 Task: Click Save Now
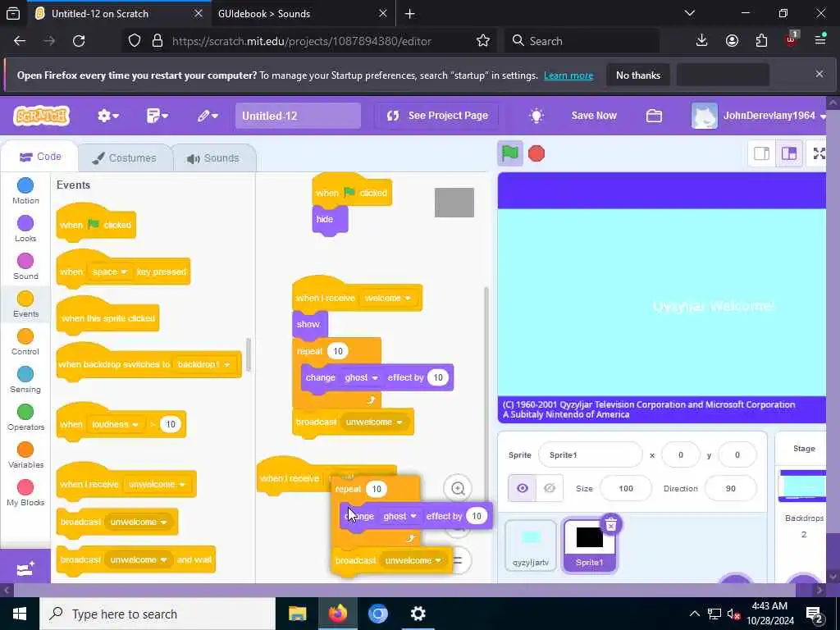click(594, 115)
